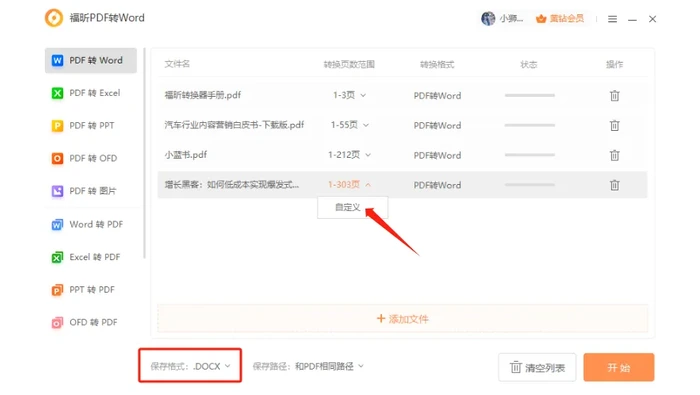700x395 pixels.
Task: Collapse the 1-303页 page range dropdown
Action: (x=350, y=184)
